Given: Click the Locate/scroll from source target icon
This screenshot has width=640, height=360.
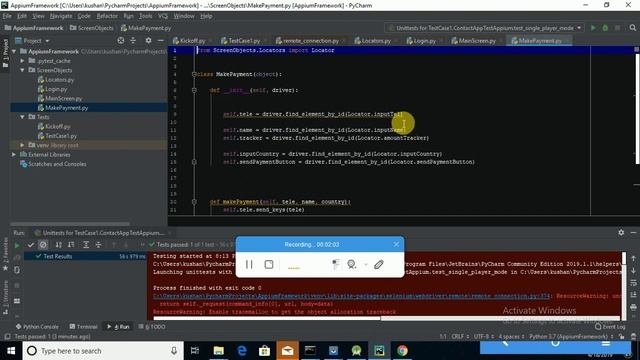Looking at the screenshot, I should click(121, 40).
